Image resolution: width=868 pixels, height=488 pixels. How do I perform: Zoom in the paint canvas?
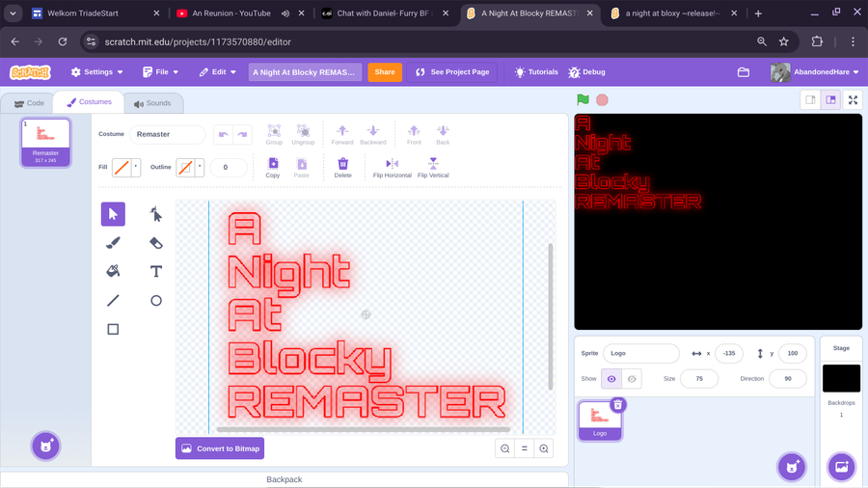click(x=544, y=448)
